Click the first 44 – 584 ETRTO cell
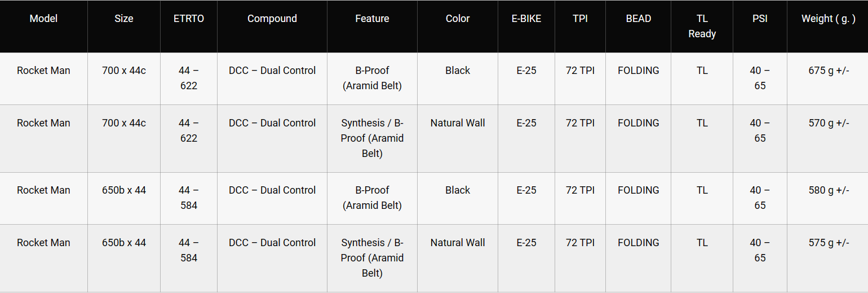 [188, 198]
